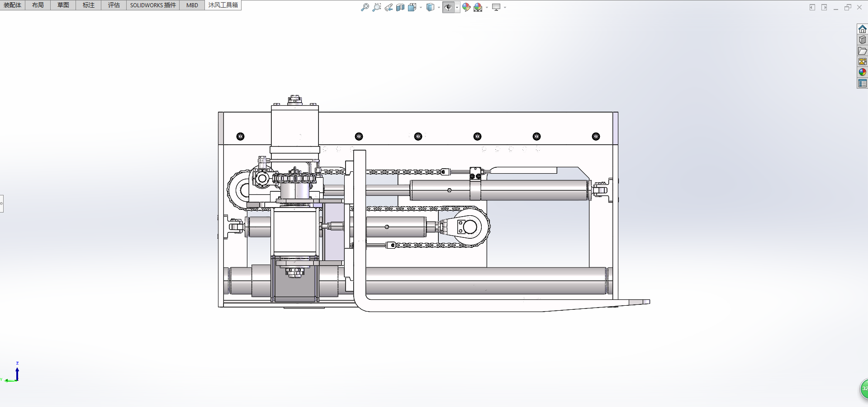Image resolution: width=868 pixels, height=407 pixels.
Task: Expand the View Orientation dropdown arrow
Action: (421, 7)
